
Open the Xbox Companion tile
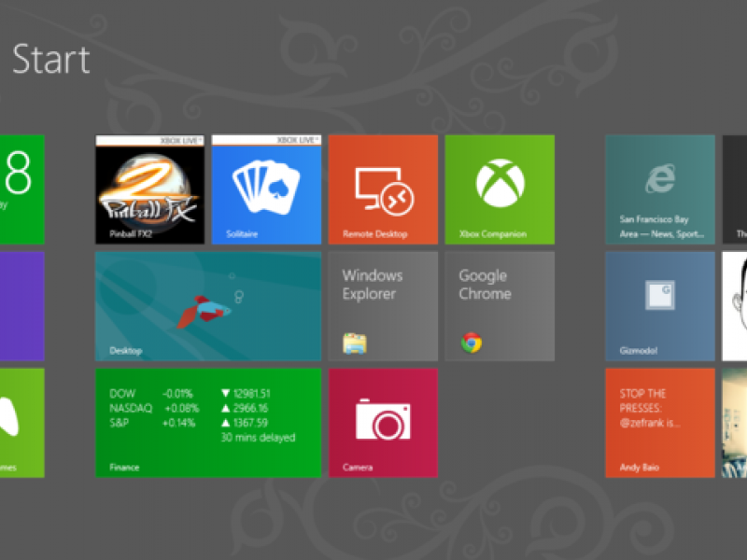coord(500,189)
